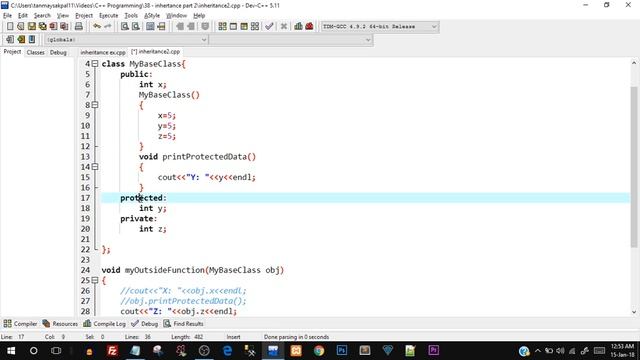Click the Stop execution X icon

point(284,27)
